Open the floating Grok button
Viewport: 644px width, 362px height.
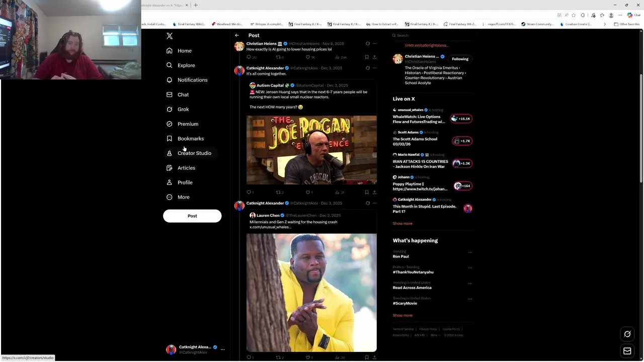click(x=627, y=334)
